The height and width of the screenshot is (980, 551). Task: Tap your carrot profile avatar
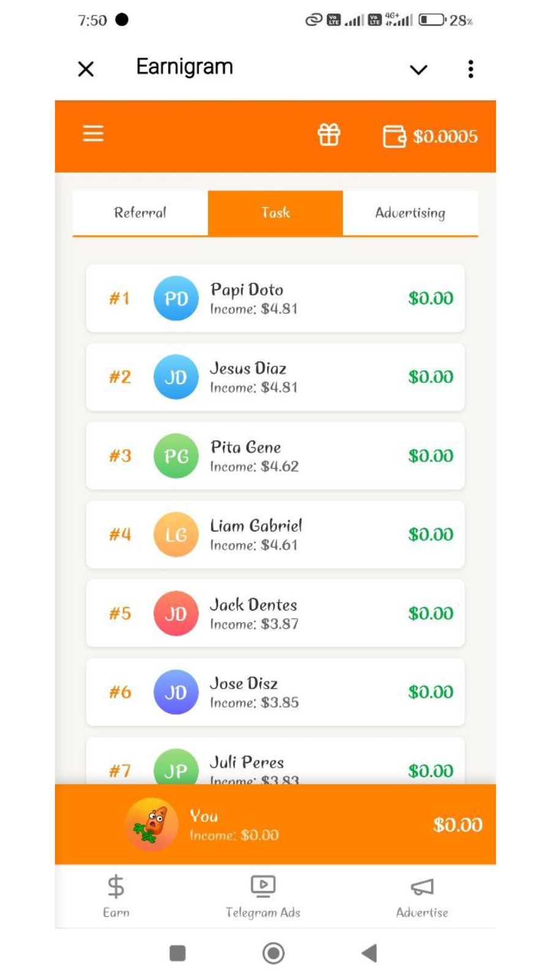pos(152,824)
